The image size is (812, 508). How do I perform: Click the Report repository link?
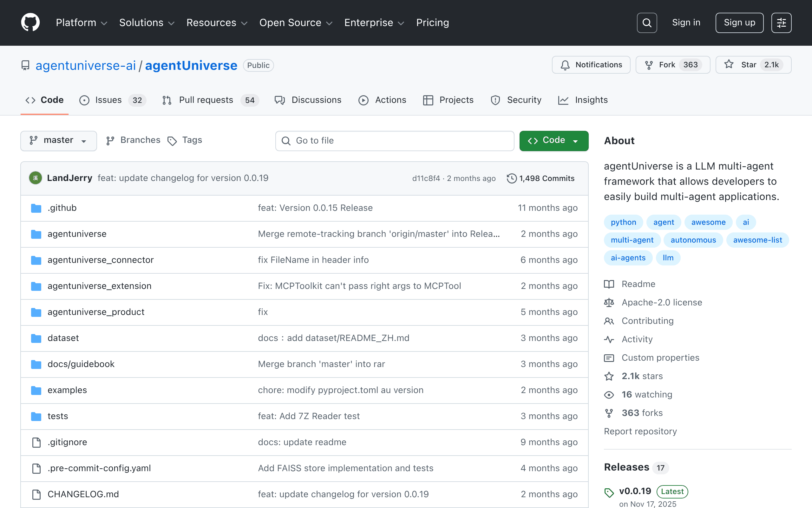(640, 431)
